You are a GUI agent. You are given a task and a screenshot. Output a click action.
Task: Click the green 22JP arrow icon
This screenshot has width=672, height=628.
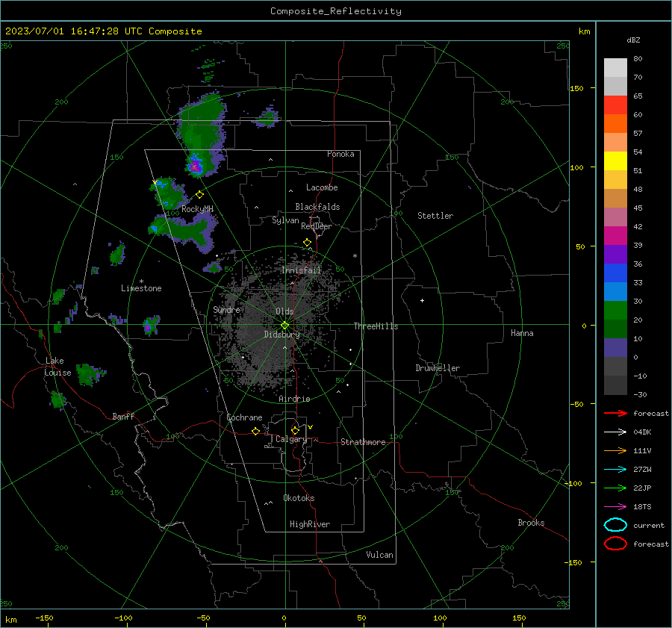(615, 488)
